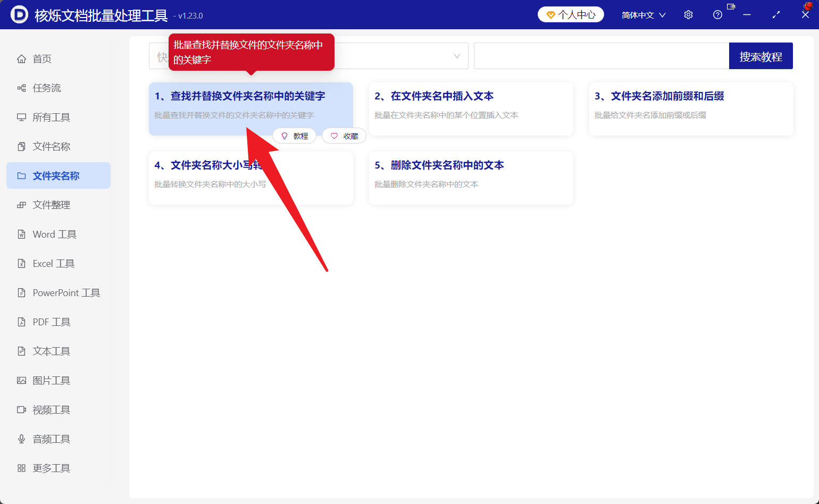This screenshot has height=504, width=819.
Task: Click the picture icon beside 图片工具
Action: click(x=21, y=380)
